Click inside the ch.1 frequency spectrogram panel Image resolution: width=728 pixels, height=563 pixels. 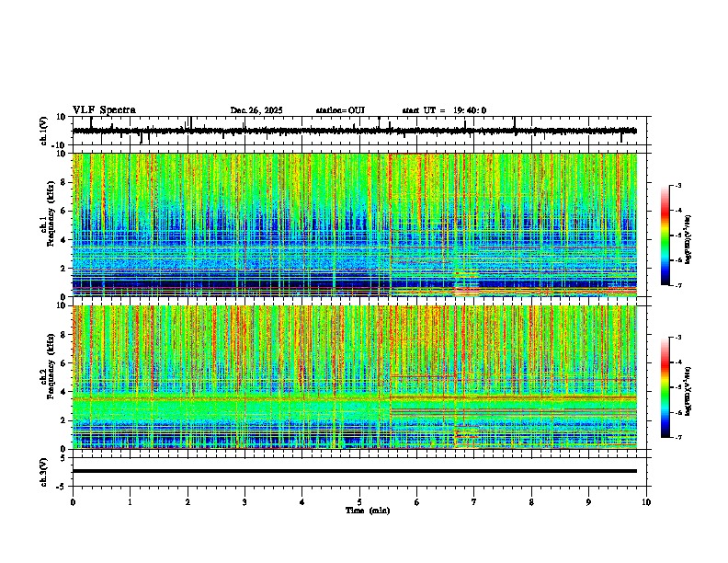355,224
